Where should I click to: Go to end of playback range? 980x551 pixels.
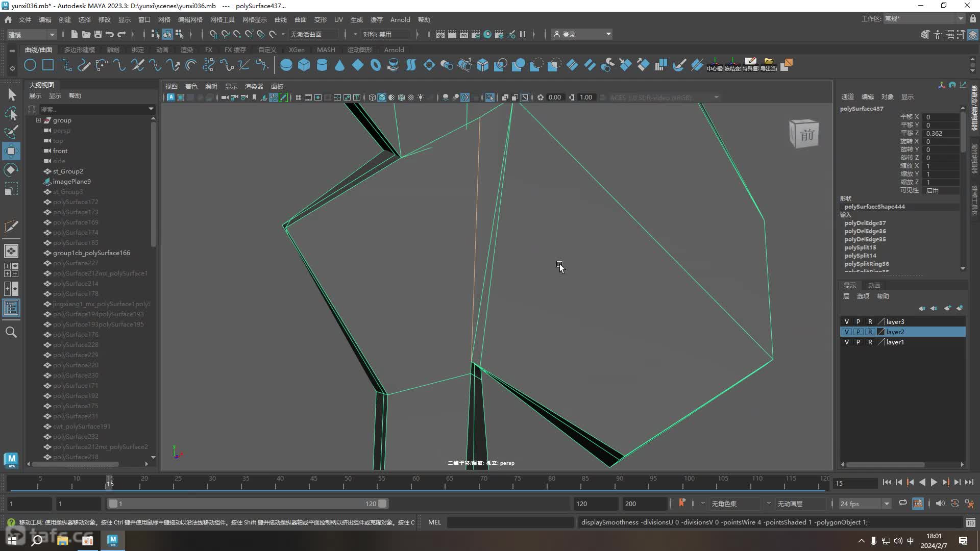pos(969,483)
